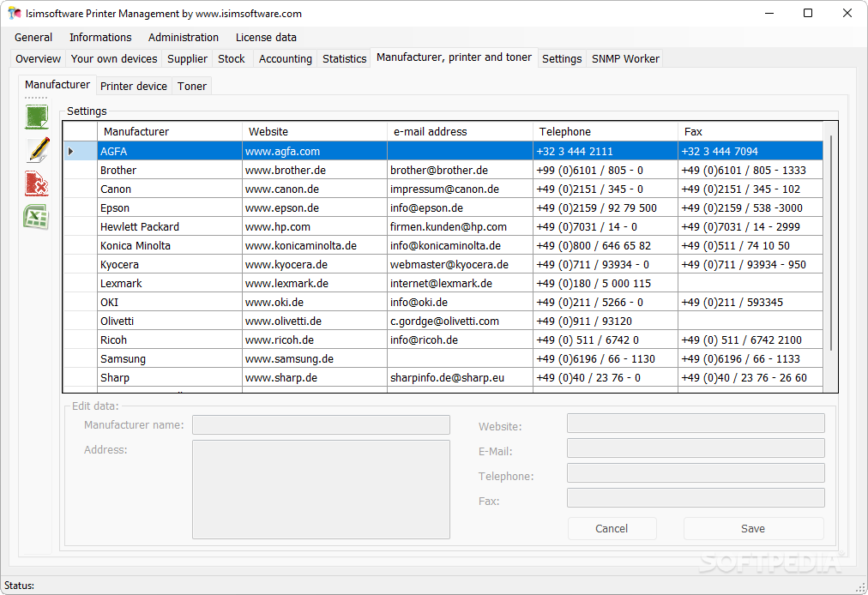Select the Printer device sub-tab
The height and width of the screenshot is (595, 868).
(x=134, y=87)
